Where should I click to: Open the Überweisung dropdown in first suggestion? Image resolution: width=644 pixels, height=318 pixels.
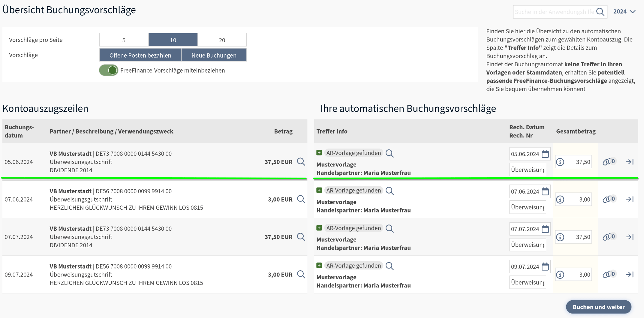click(x=528, y=169)
